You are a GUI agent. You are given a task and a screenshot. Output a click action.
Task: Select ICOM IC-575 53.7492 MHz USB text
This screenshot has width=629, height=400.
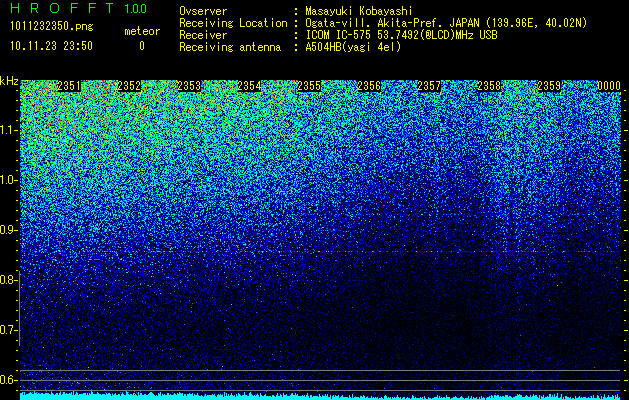(401, 35)
